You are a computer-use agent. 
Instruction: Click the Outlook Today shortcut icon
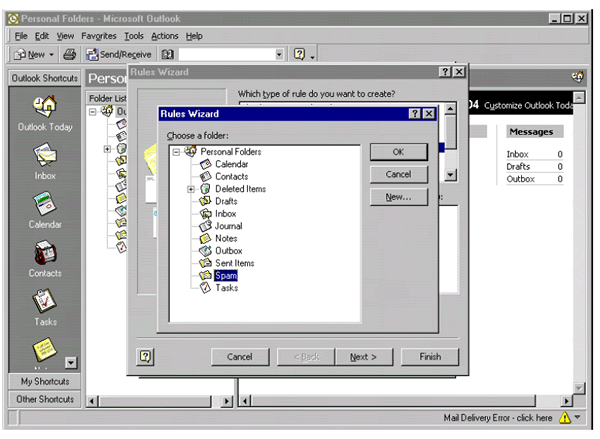[x=45, y=106]
